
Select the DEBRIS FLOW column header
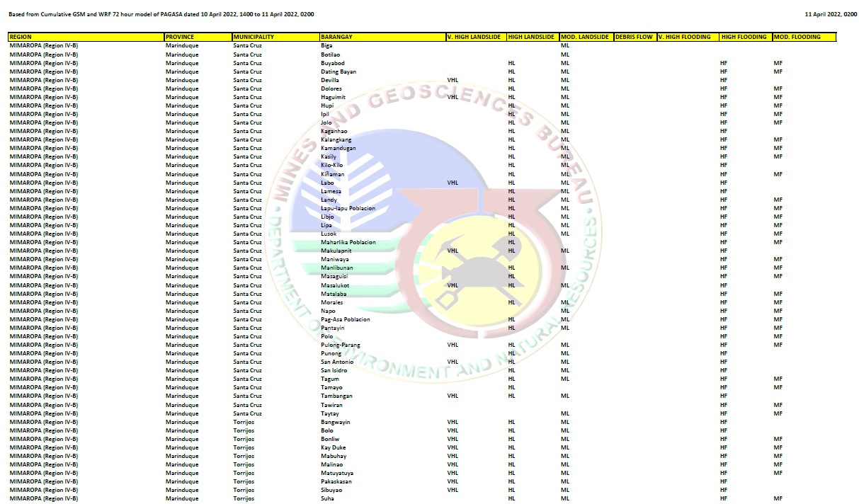point(635,37)
